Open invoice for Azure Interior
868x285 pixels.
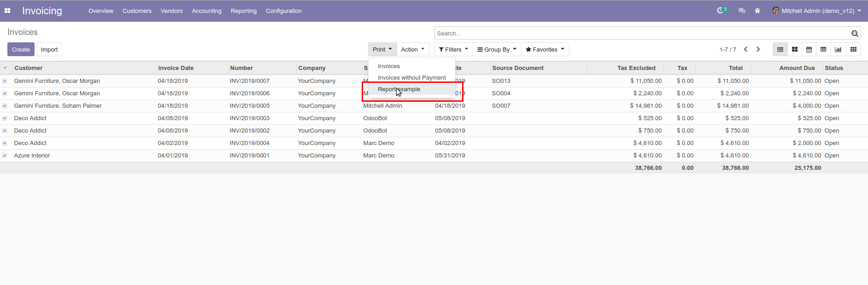(x=32, y=156)
